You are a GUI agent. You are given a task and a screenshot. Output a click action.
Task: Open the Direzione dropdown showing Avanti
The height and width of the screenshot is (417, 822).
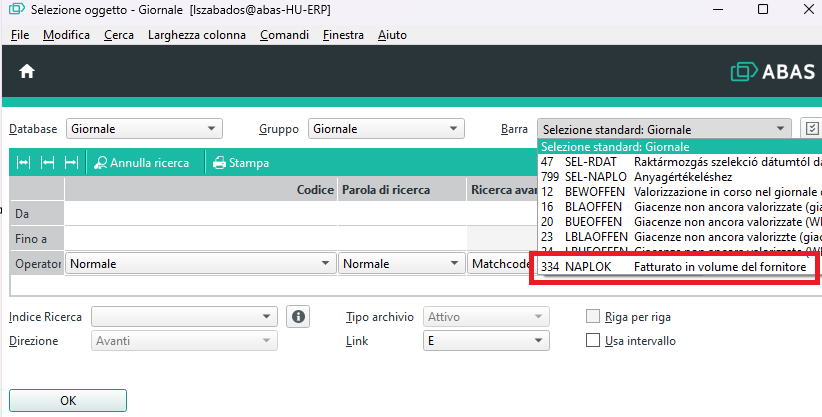click(x=184, y=340)
